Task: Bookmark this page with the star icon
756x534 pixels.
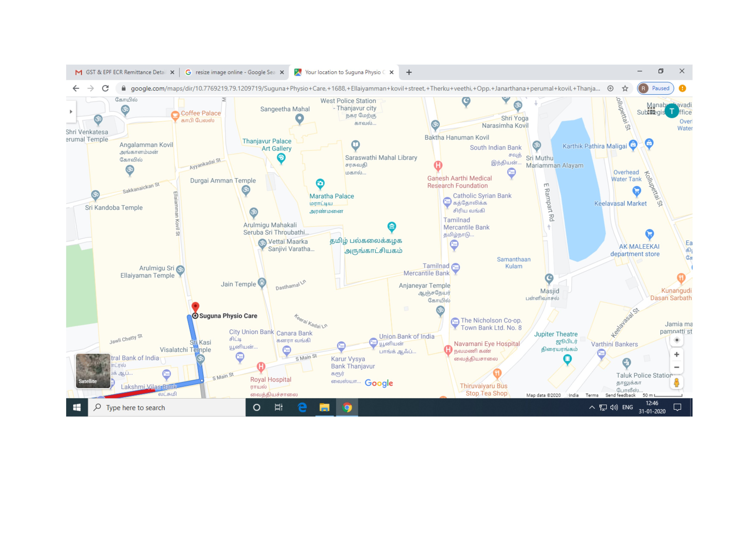Action: click(625, 88)
